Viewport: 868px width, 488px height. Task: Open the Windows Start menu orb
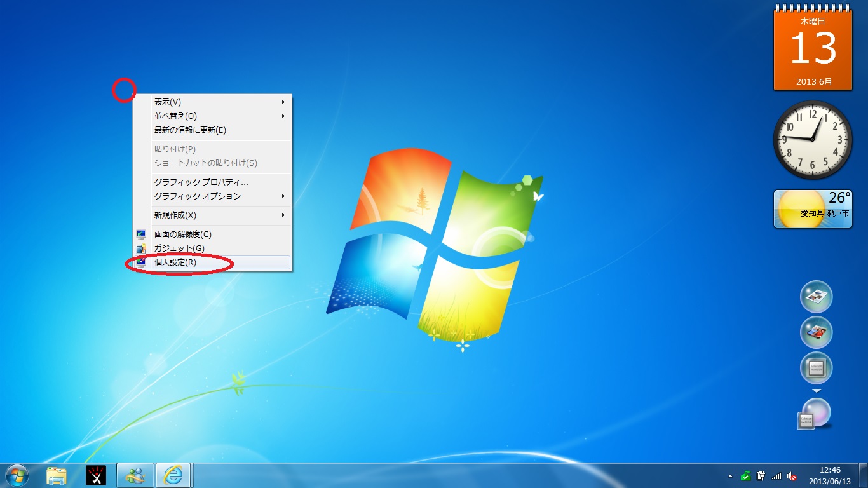click(17, 475)
